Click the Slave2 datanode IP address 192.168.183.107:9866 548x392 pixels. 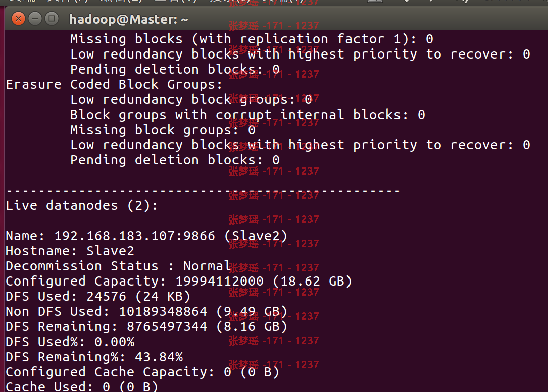[x=134, y=236]
